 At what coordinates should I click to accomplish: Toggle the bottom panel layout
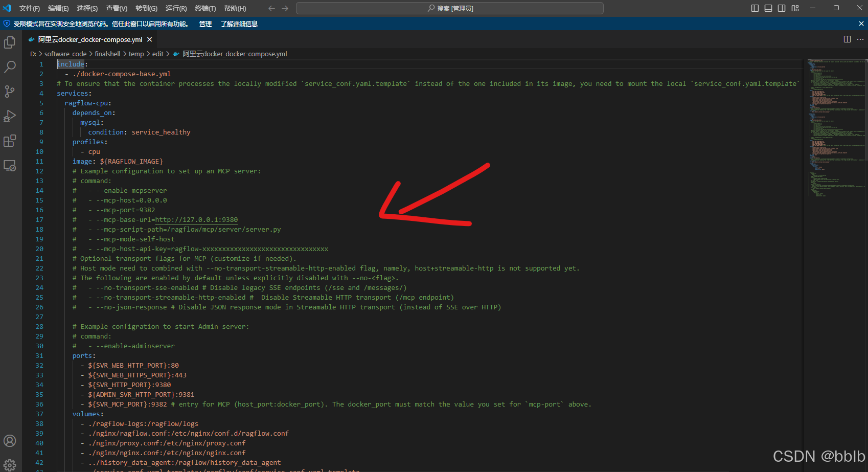coord(768,8)
